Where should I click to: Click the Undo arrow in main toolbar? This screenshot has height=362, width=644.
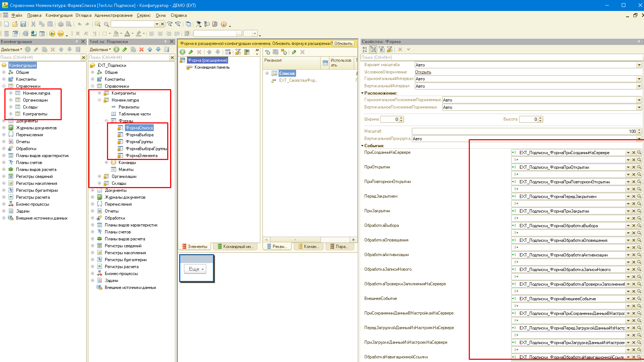coord(79,24)
